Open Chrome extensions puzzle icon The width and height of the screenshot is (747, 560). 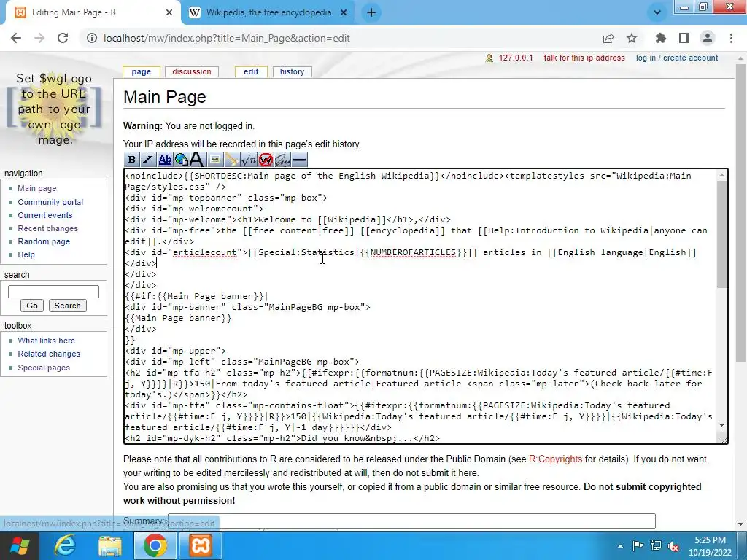(661, 38)
